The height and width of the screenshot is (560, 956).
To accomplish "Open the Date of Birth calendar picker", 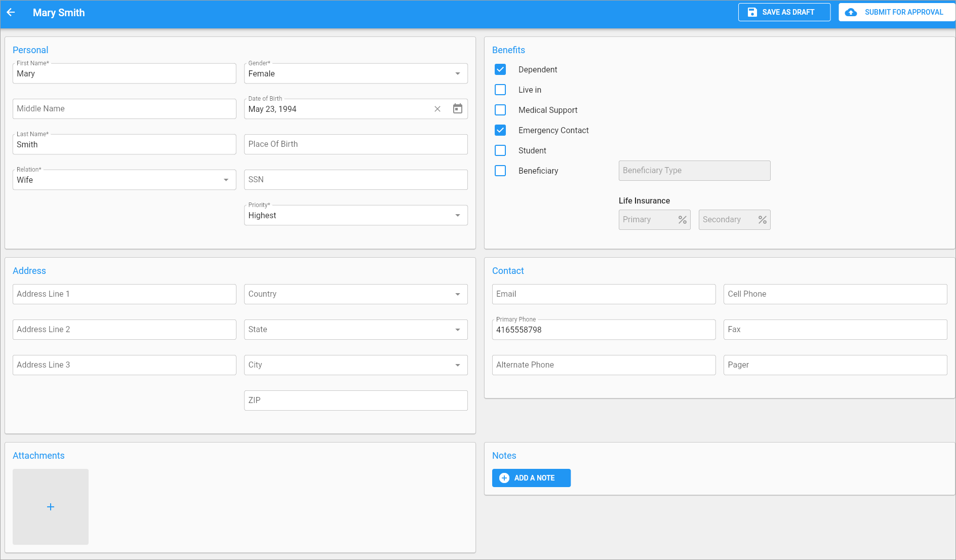I will (x=458, y=109).
